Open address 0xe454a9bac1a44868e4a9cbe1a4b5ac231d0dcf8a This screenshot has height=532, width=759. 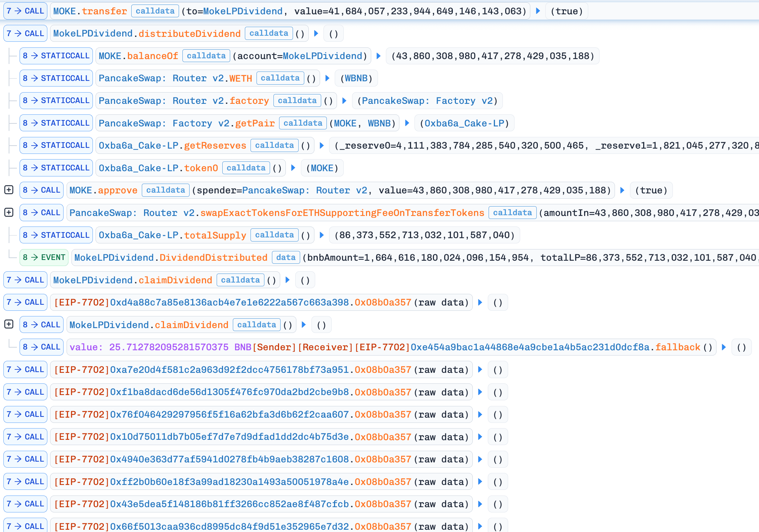[x=530, y=347]
